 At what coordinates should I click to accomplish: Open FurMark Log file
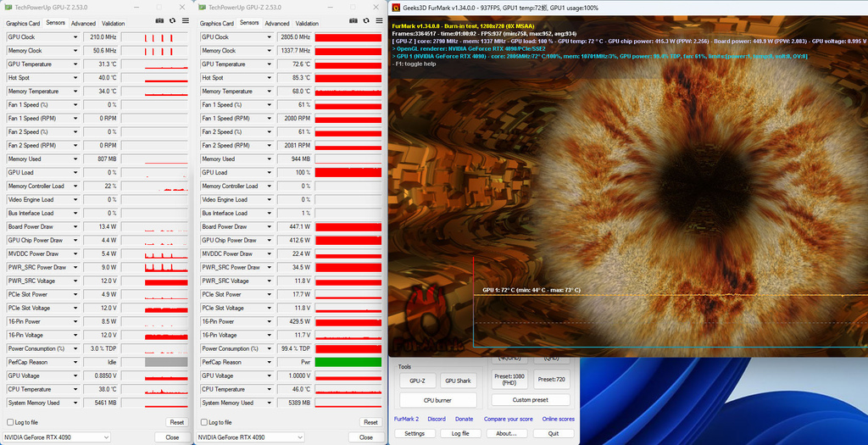pyautogui.click(x=460, y=434)
